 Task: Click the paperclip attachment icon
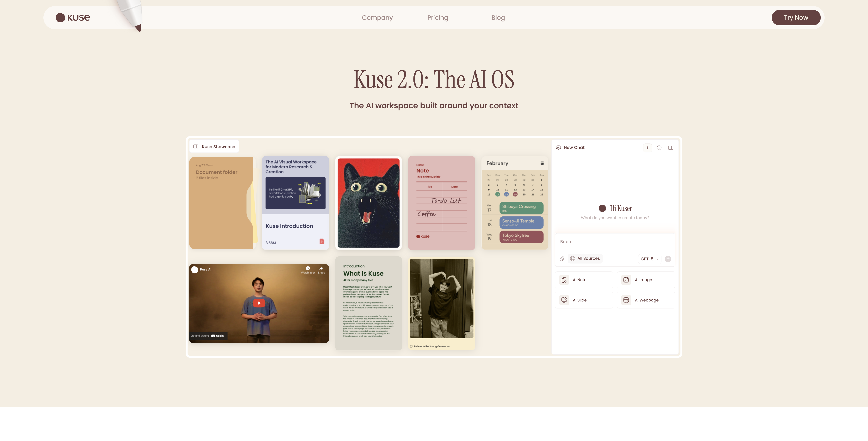562,259
